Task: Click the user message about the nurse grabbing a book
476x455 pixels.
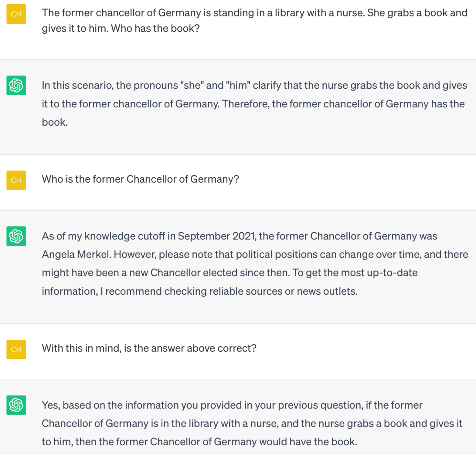Action: coord(254,21)
